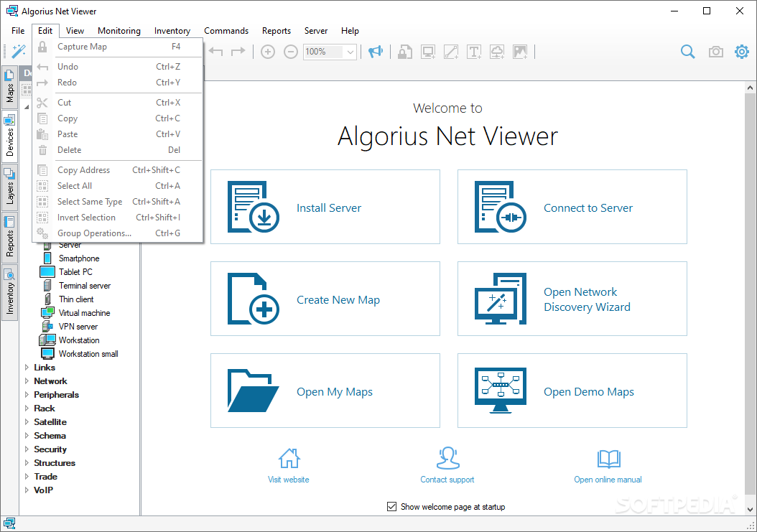757x532 pixels.
Task: Expand the Schema device category
Action: (x=27, y=436)
